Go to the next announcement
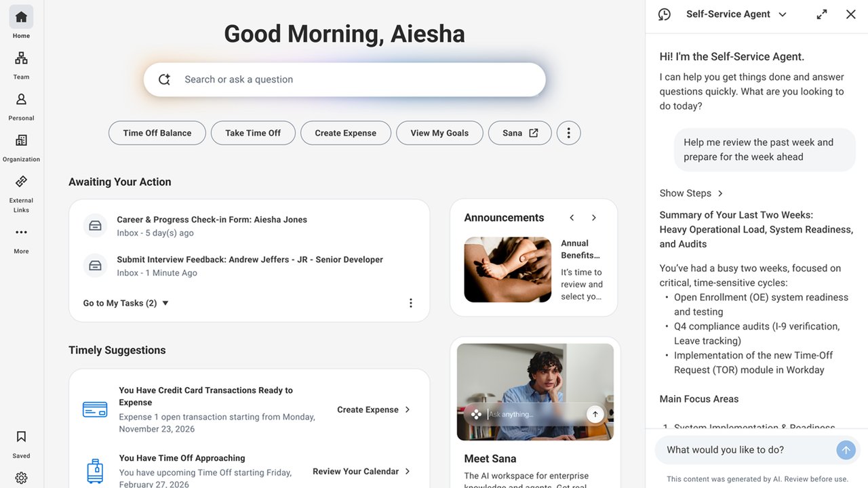 point(593,218)
